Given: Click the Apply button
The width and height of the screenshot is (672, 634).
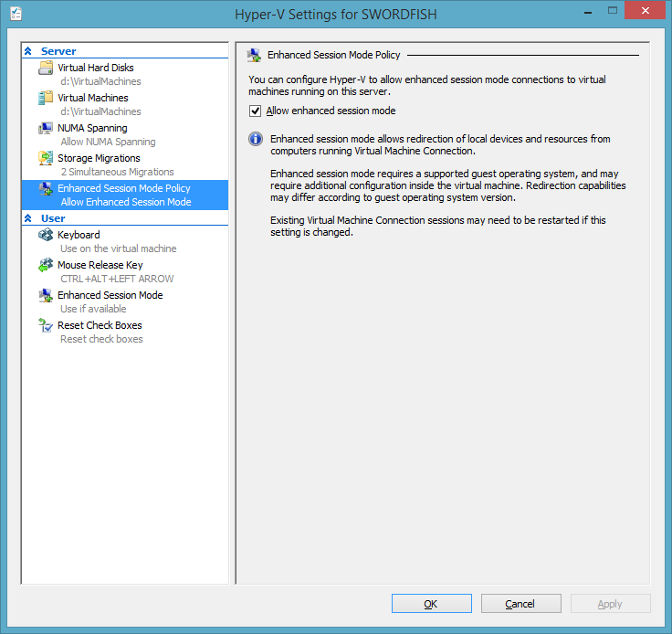Looking at the screenshot, I should click(610, 604).
